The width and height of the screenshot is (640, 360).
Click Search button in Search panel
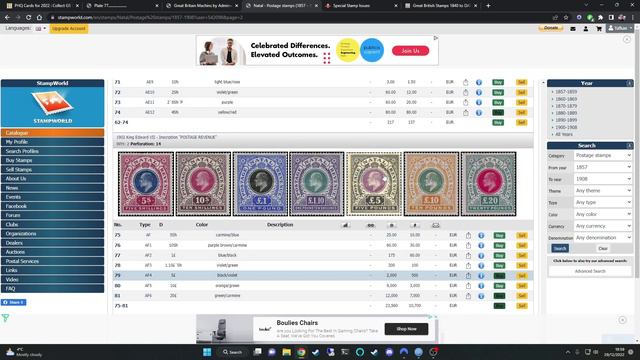coord(560,249)
